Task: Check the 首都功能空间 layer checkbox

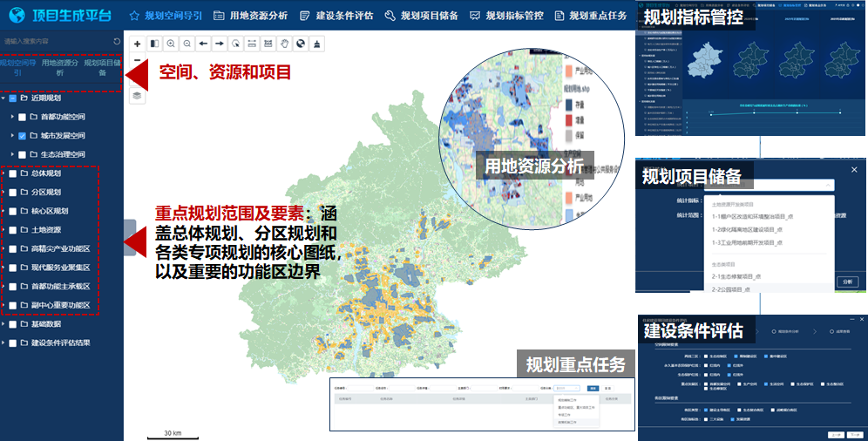Action: pos(23,117)
